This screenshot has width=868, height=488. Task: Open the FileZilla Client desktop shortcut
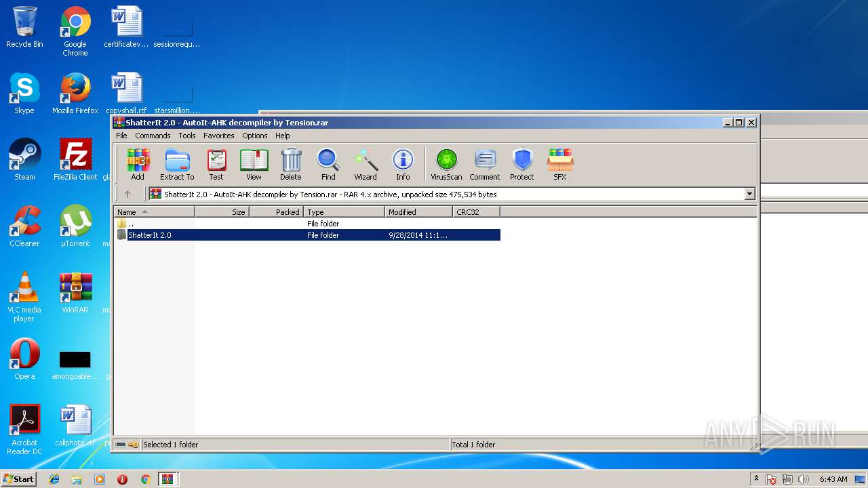(75, 160)
